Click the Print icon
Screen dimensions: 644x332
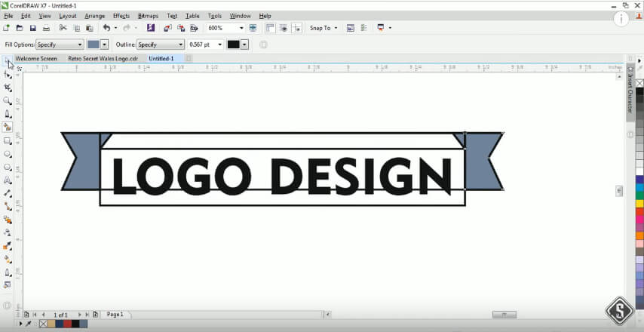click(x=46, y=28)
